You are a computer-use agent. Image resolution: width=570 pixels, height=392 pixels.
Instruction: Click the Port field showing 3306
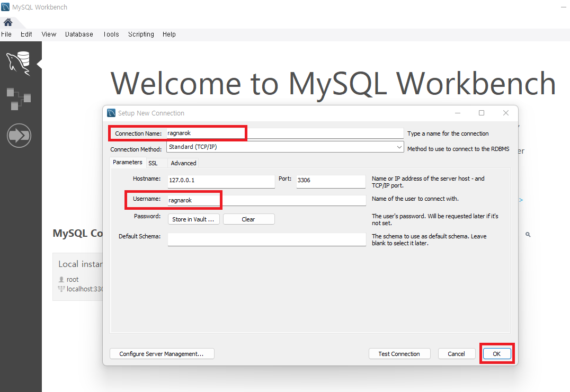331,181
